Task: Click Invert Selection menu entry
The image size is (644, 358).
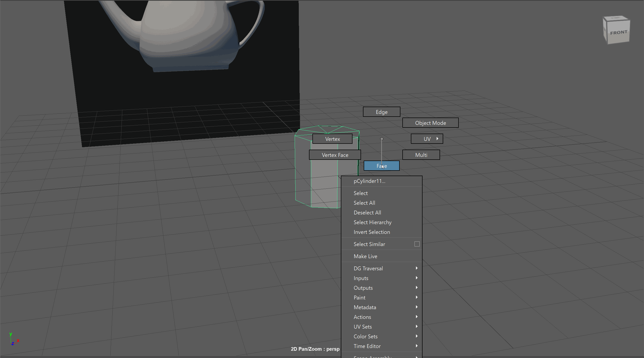Action: 371,232
